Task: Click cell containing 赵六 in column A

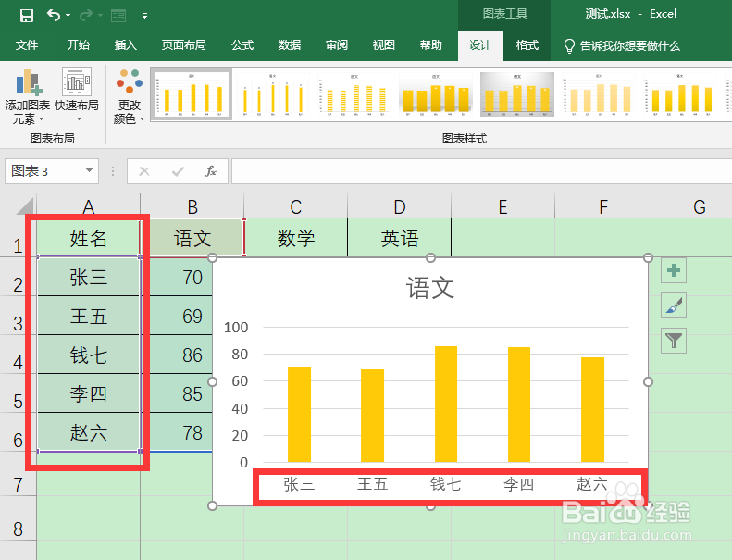Action: pyautogui.click(x=88, y=432)
